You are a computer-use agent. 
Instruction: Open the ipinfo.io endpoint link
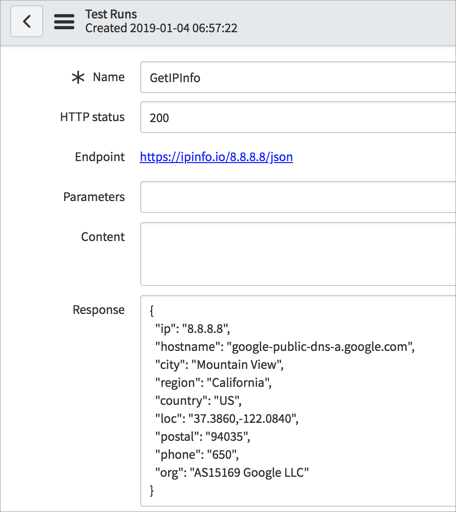tap(216, 157)
